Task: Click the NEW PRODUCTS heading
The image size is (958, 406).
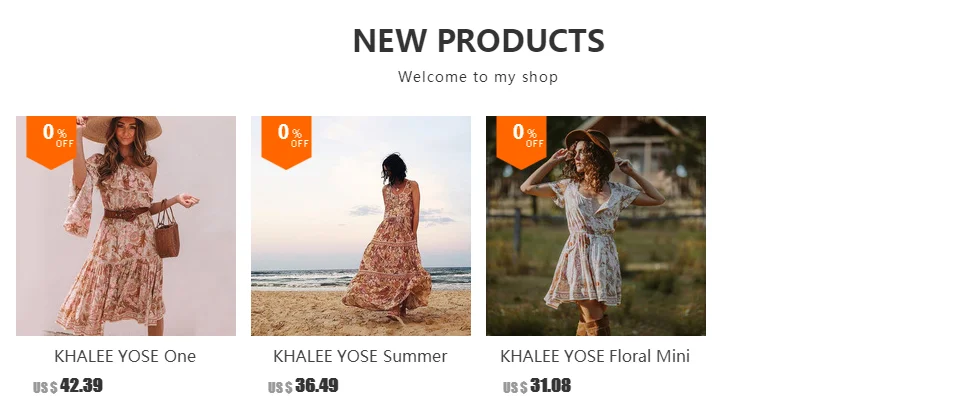Action: 478,41
